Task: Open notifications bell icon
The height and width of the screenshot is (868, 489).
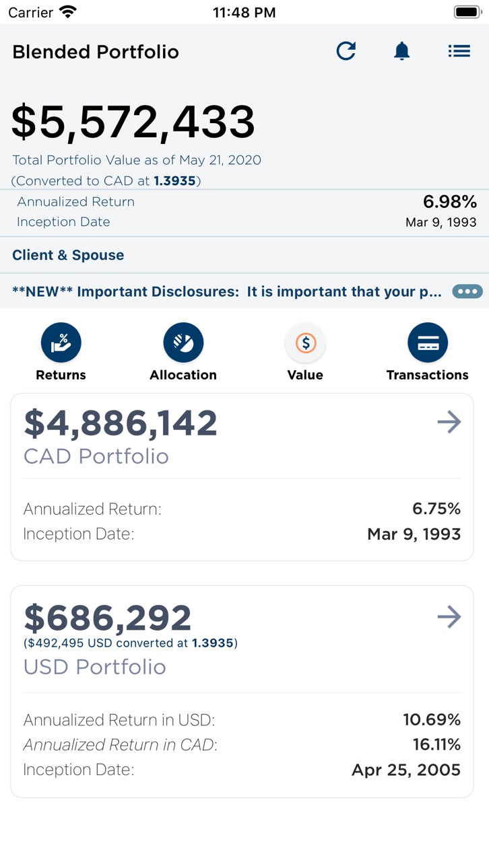Action: (x=402, y=51)
